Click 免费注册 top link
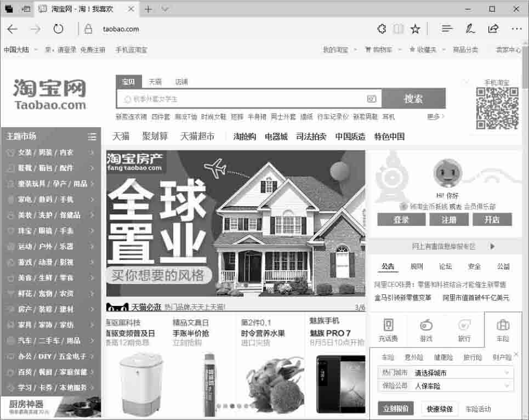The height and width of the screenshot is (420, 529). (x=93, y=50)
